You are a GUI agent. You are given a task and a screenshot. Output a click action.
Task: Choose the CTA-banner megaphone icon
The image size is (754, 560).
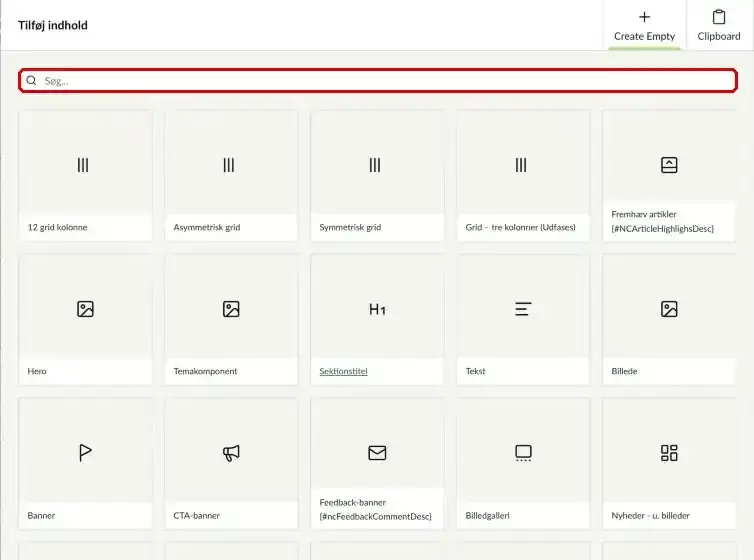tap(231, 453)
